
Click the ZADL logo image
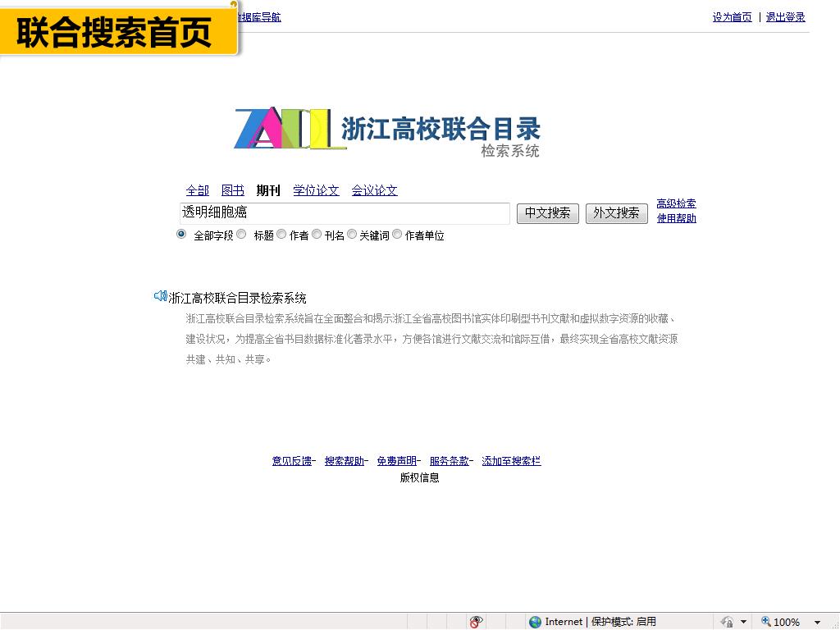(290, 129)
